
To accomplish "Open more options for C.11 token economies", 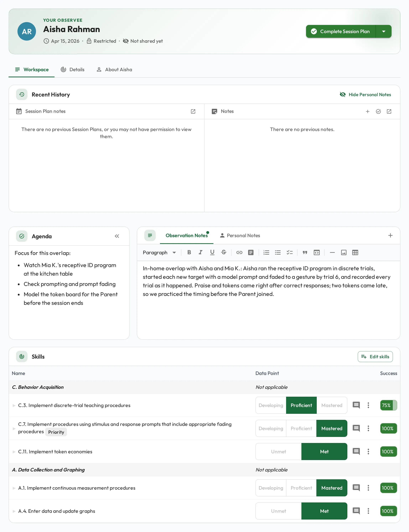I will click(368, 452).
